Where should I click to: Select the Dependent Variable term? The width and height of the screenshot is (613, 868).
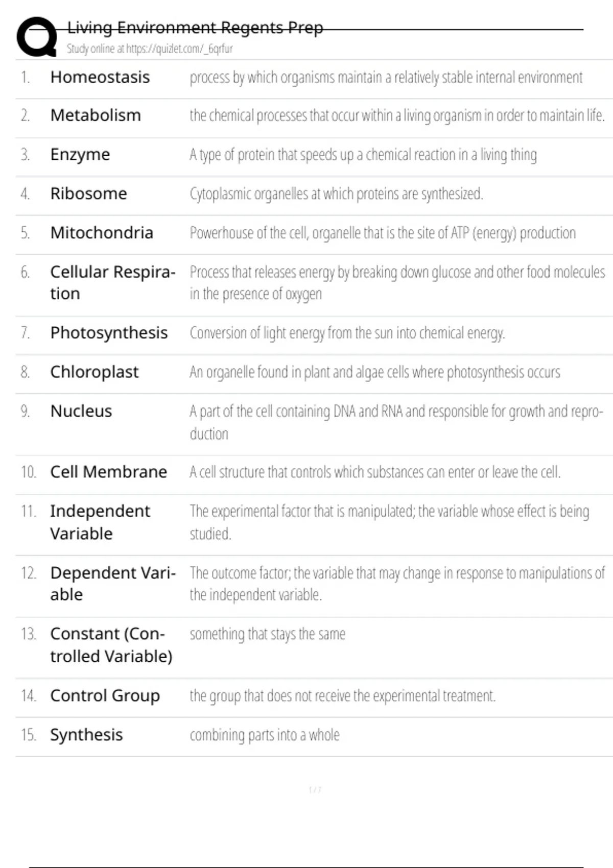(112, 583)
